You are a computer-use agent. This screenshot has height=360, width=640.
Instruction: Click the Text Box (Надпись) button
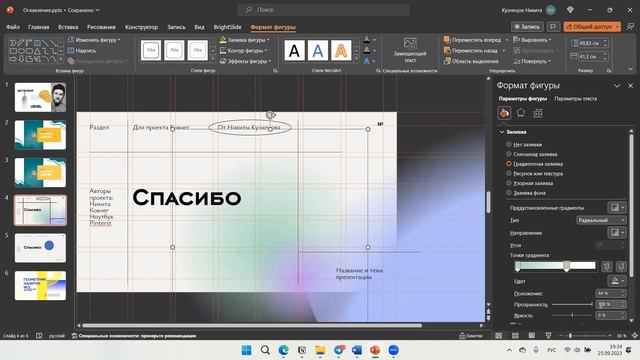coord(82,51)
